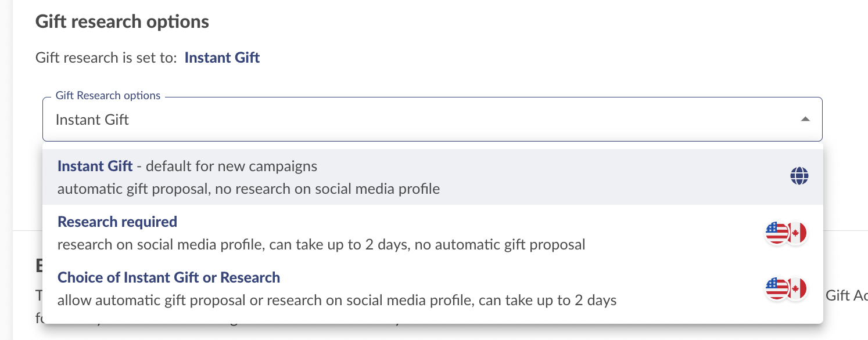Click the small 'Gift Research options' field label

108,95
